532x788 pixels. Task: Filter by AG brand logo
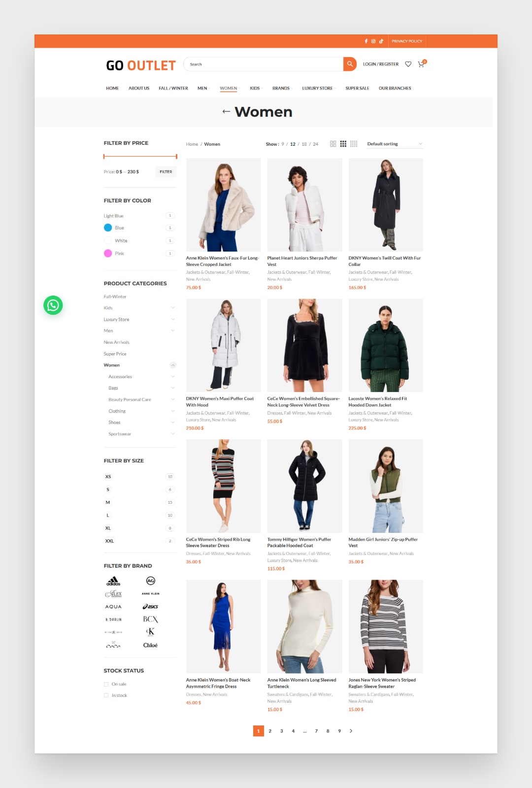point(151,581)
